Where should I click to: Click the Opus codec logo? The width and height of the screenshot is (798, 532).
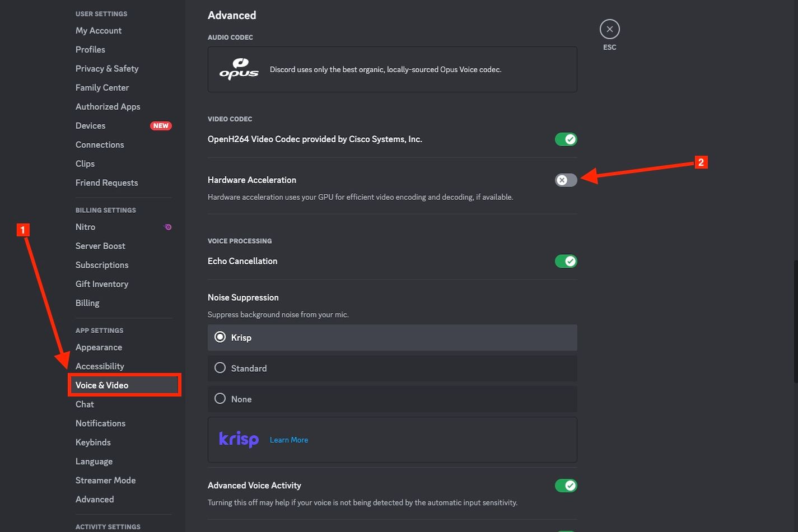coord(239,68)
